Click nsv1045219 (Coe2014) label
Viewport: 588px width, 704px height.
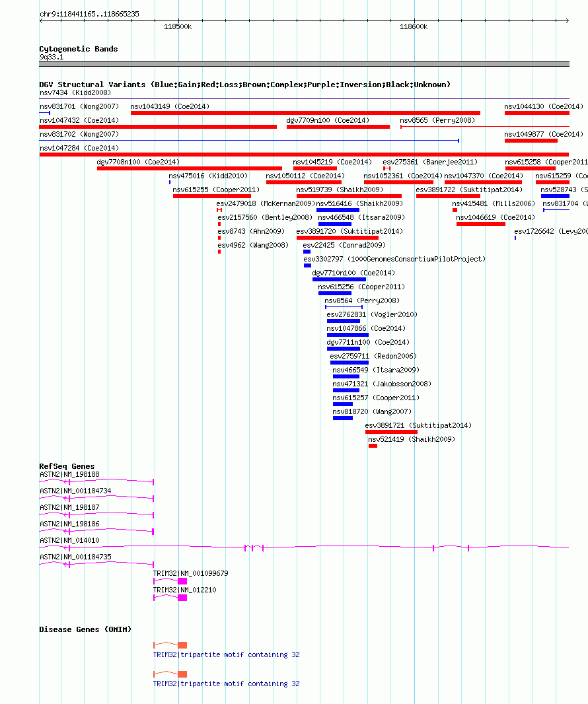click(x=332, y=162)
